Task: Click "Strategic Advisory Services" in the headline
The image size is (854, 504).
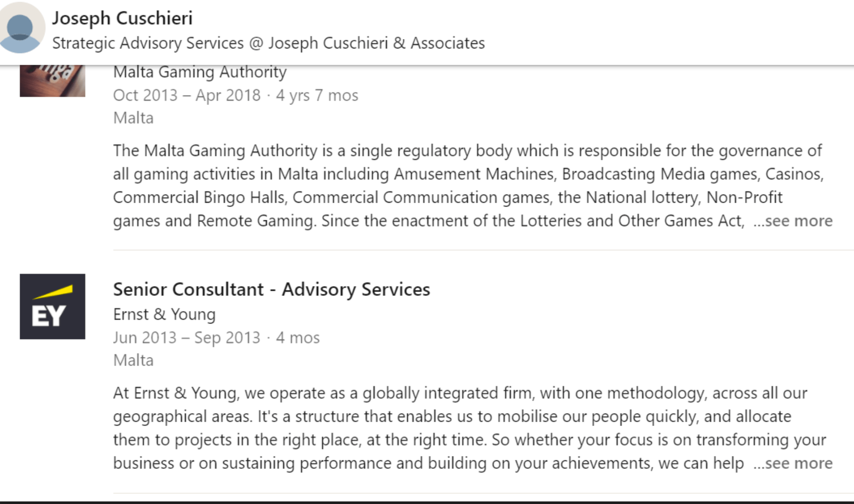Action: click(x=148, y=43)
